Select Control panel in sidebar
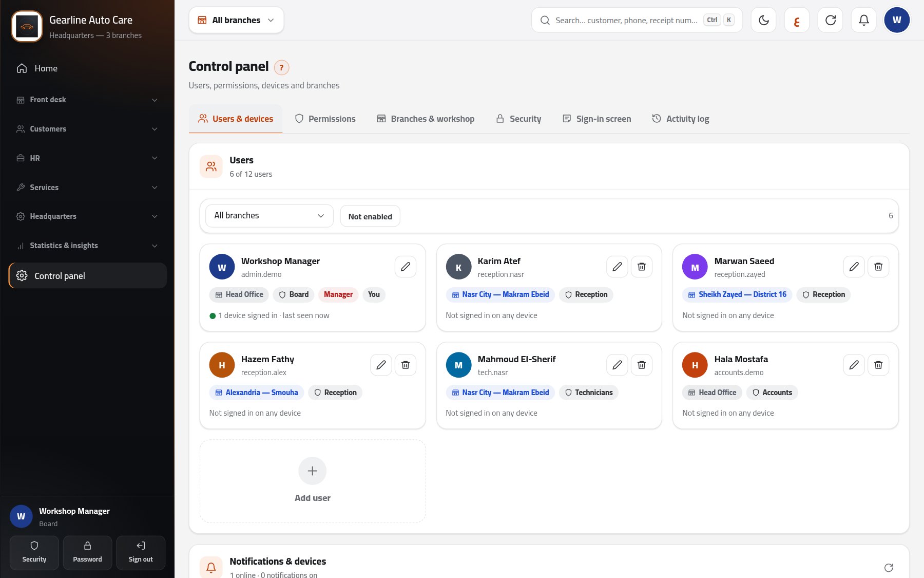The image size is (924, 578). (87, 276)
